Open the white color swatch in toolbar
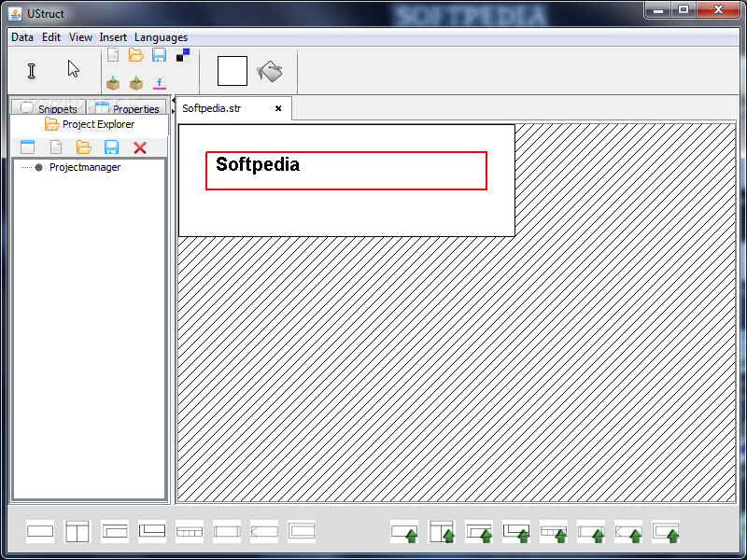Viewport: 747px width, 560px height. [x=233, y=71]
